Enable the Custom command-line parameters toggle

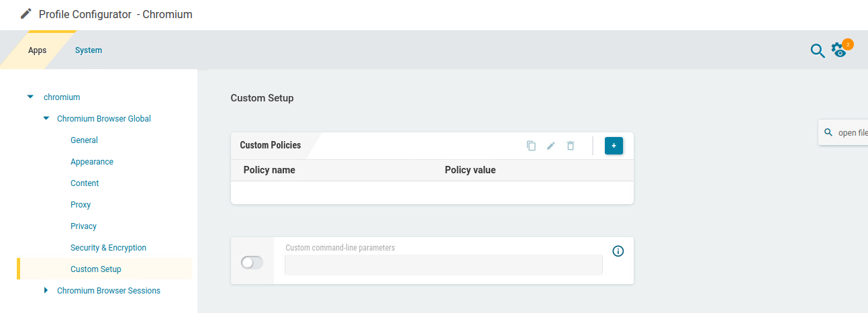[252, 263]
